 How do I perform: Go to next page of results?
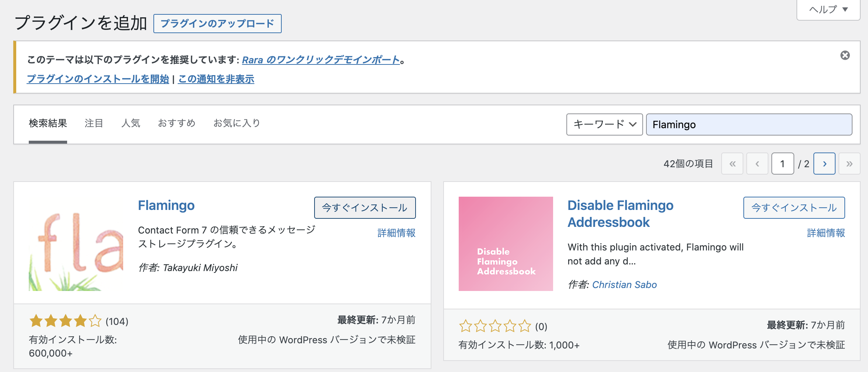pyautogui.click(x=824, y=164)
